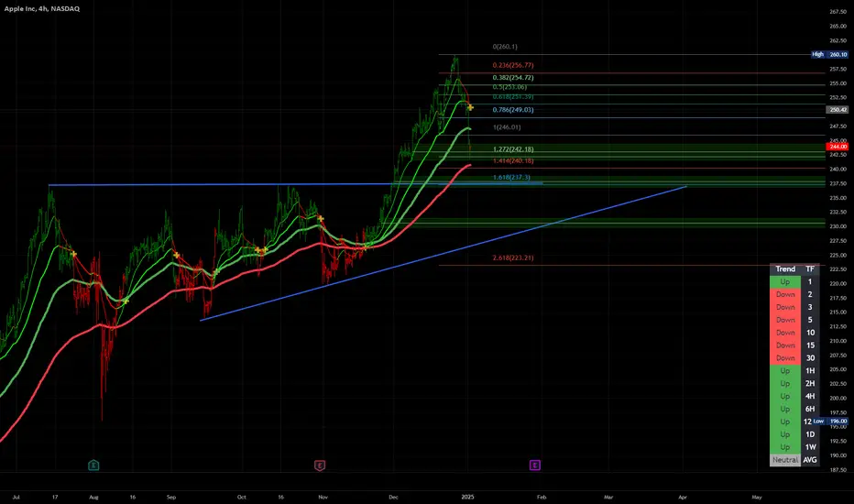Click the Trend header in the table
Screen dimensions: 854x504
pos(785,269)
